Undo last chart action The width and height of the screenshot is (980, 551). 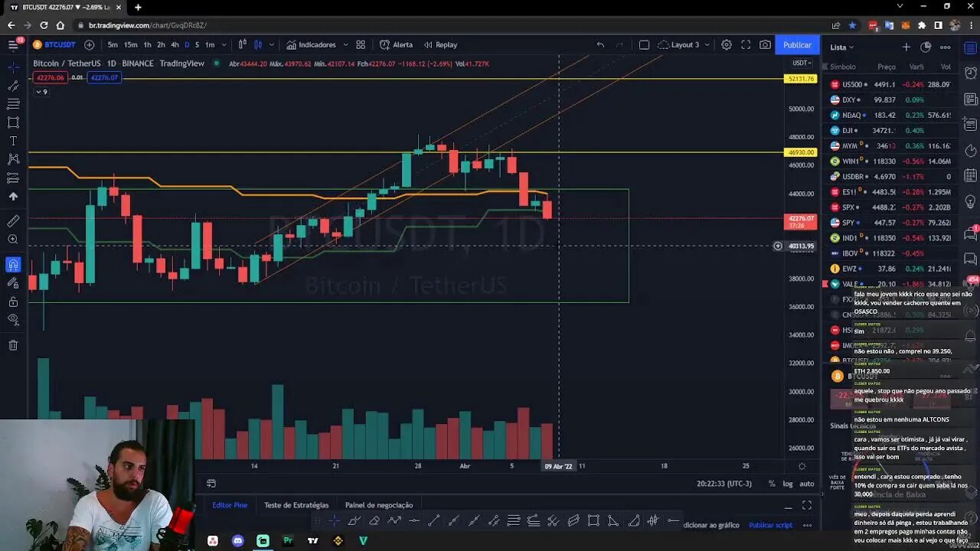[600, 44]
